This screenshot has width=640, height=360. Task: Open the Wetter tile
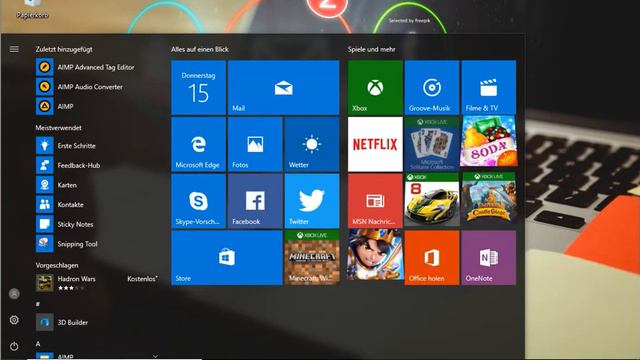(x=312, y=144)
